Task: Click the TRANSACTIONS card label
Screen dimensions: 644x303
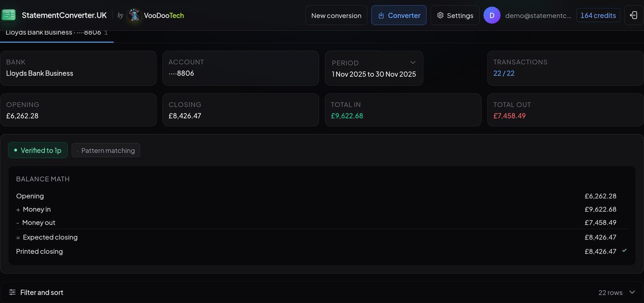Action: (x=520, y=62)
